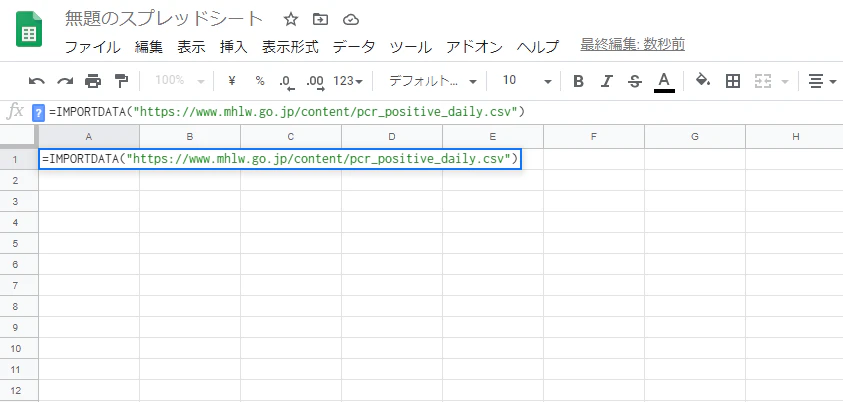
Task: Select column F header
Action: pyautogui.click(x=594, y=137)
